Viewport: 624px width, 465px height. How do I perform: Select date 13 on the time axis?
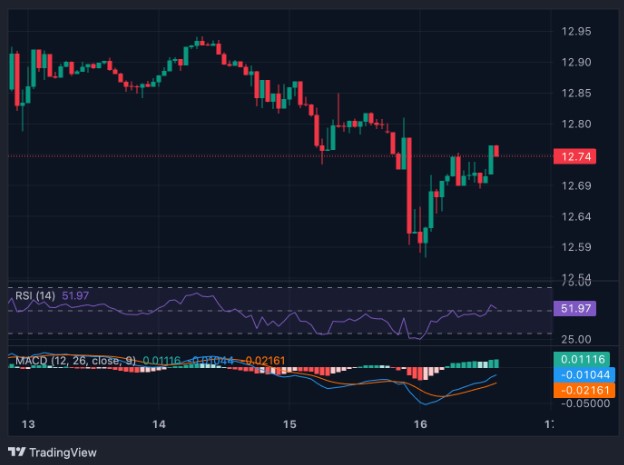(x=28, y=424)
